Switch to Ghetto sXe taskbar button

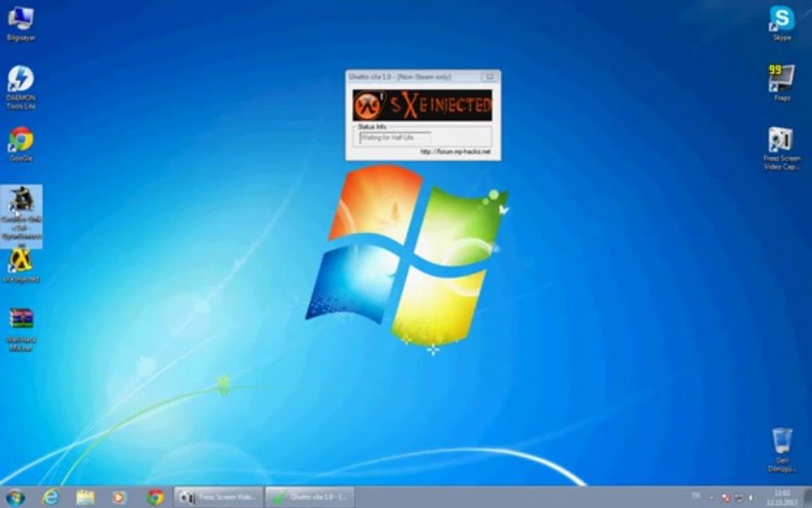coord(310,497)
